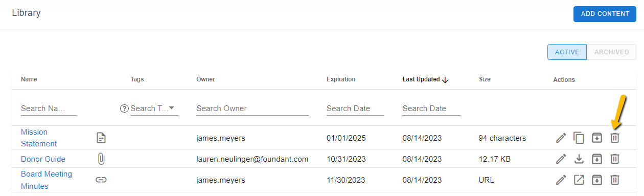
Task: Open the Mission Statement link
Action: click(39, 138)
